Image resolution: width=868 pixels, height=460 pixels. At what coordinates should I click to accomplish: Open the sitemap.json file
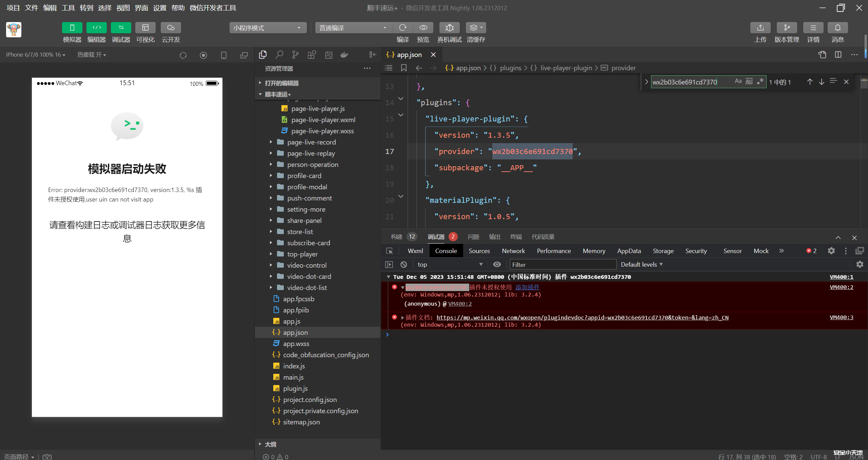[x=301, y=422]
